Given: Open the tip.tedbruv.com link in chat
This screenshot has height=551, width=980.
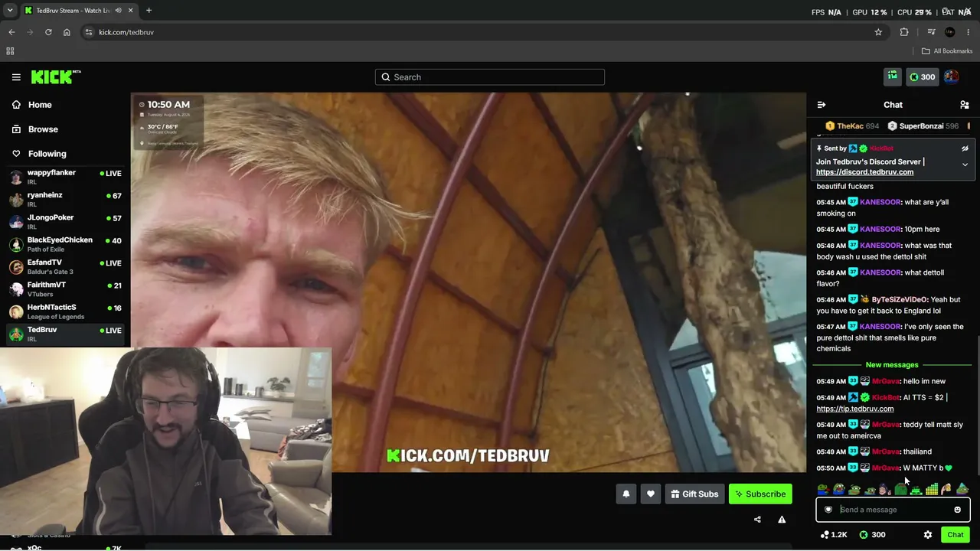Looking at the screenshot, I should tap(854, 409).
